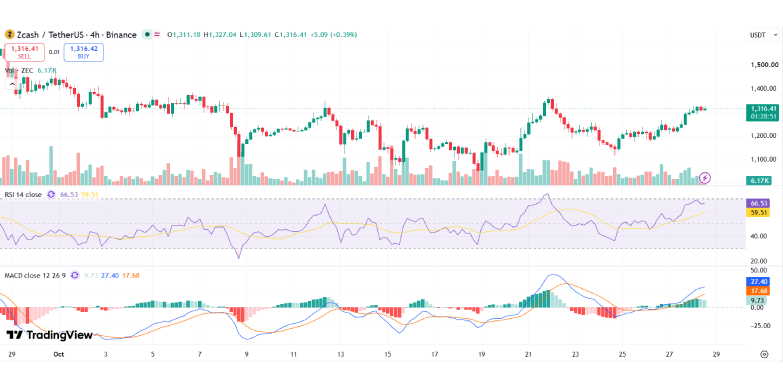The image size is (783, 388).
Task: Click the RSI indicator refresh icon
Action: pos(51,195)
